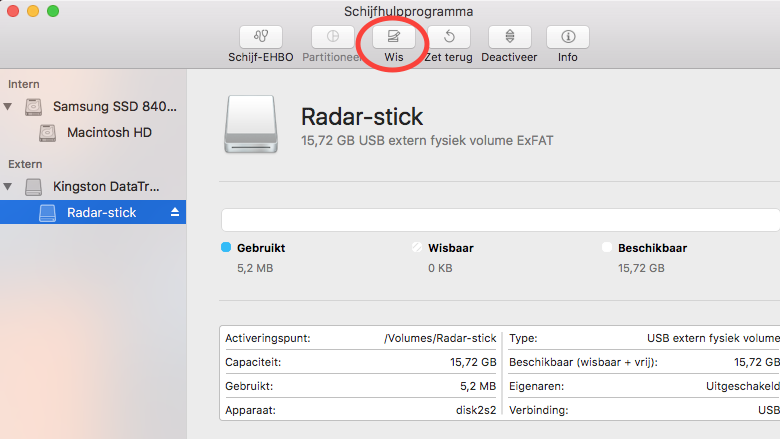
Task: Click the white Beschikbaar legend swatch
Action: 606,247
